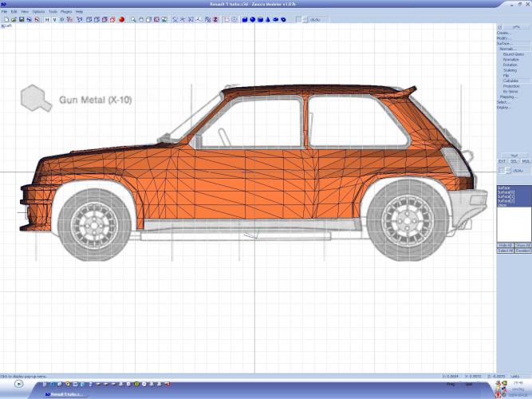Select Surface[2] in the objects list
The width and height of the screenshot is (532, 399).
(506, 196)
